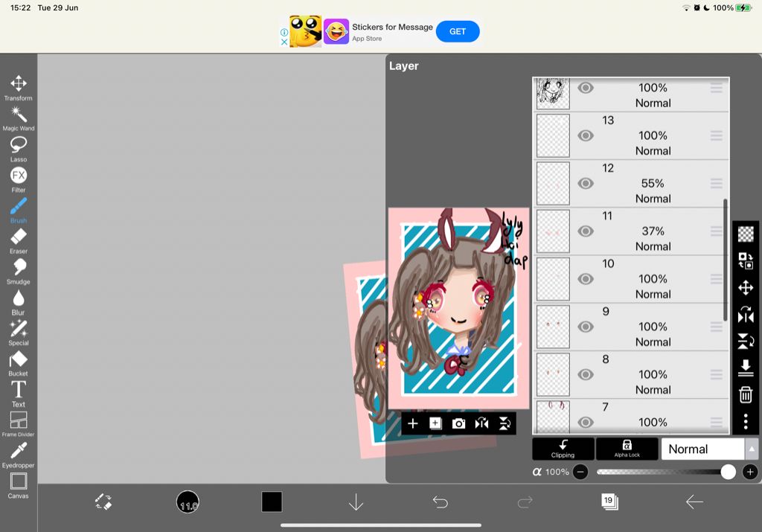Open brush size 11.0 settings

coord(188,502)
